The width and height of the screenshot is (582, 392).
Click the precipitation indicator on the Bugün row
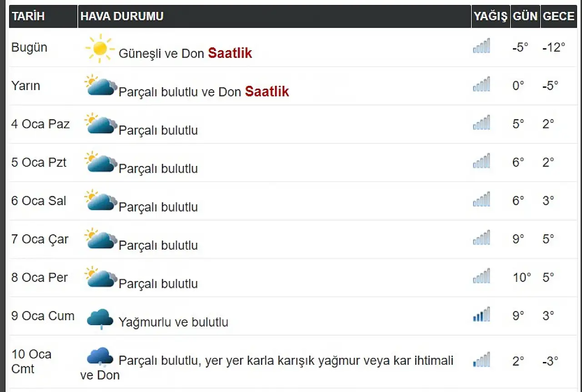481,45
